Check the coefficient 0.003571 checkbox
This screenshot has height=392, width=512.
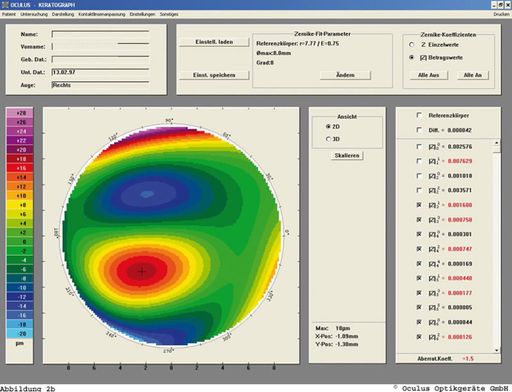[419, 190]
